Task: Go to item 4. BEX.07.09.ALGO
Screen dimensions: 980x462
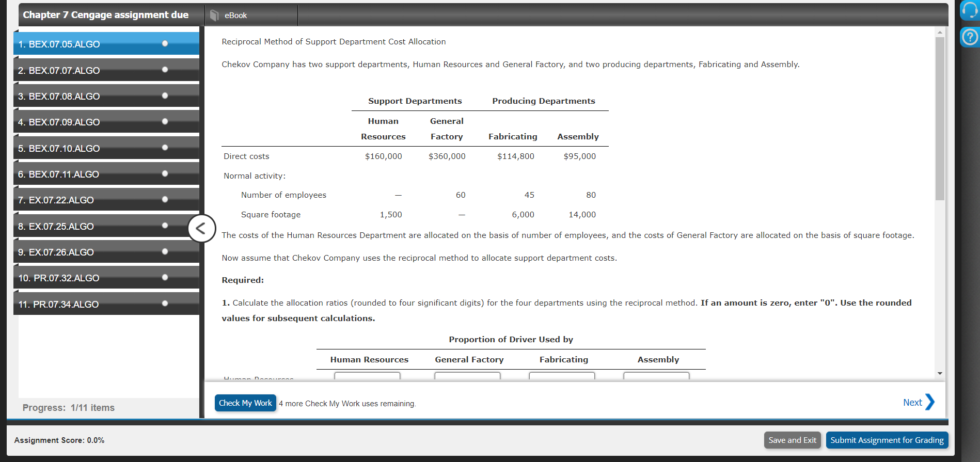Action: 106,122
